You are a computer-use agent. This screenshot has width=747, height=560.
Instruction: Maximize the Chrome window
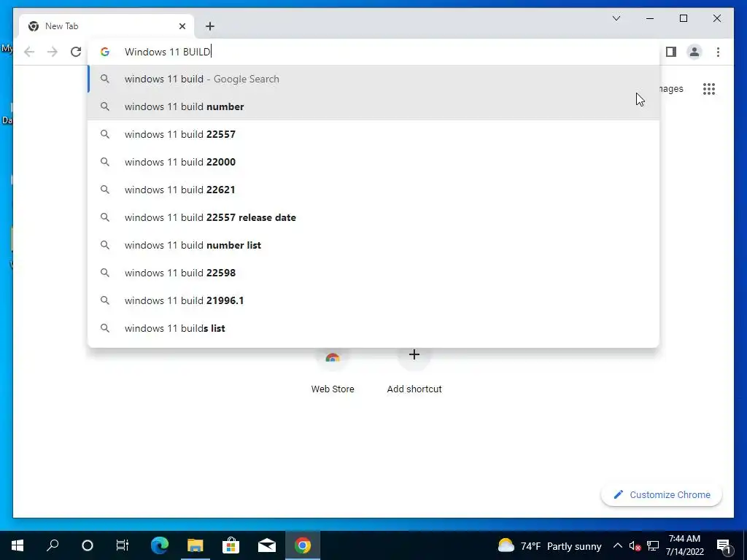click(x=683, y=18)
